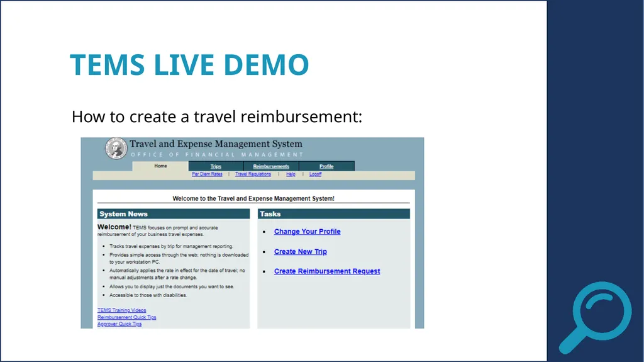Image resolution: width=644 pixels, height=362 pixels.
Task: Click the Travel and Expense Management System title
Action: point(216,144)
